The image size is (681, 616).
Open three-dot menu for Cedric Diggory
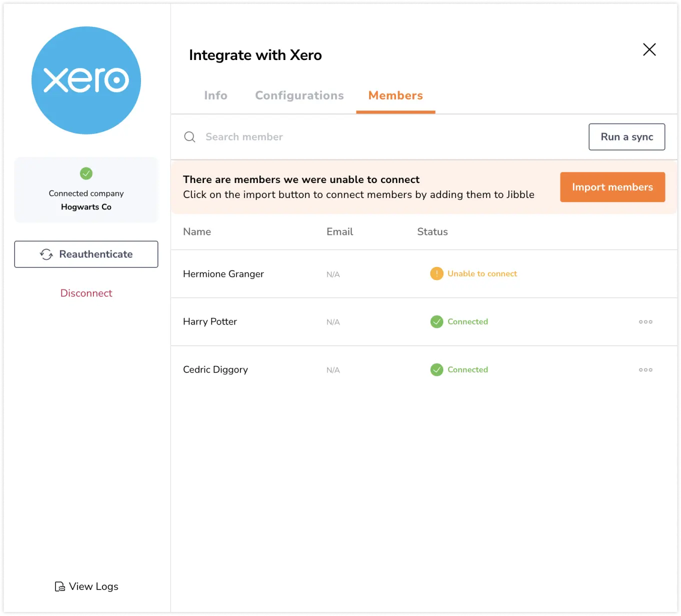pos(645,370)
